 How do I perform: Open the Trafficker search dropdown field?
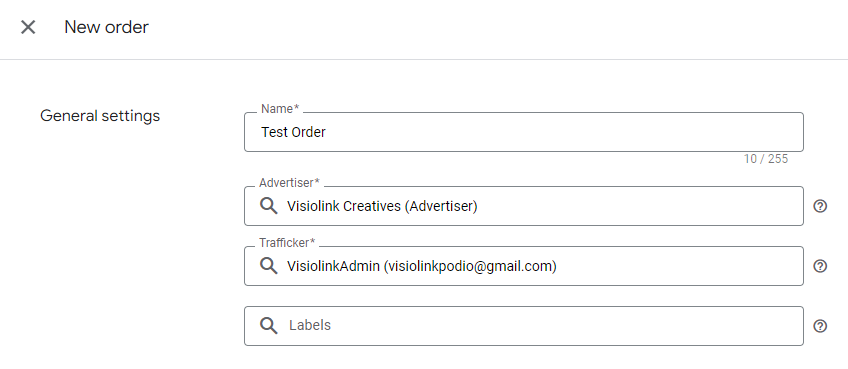(524, 266)
